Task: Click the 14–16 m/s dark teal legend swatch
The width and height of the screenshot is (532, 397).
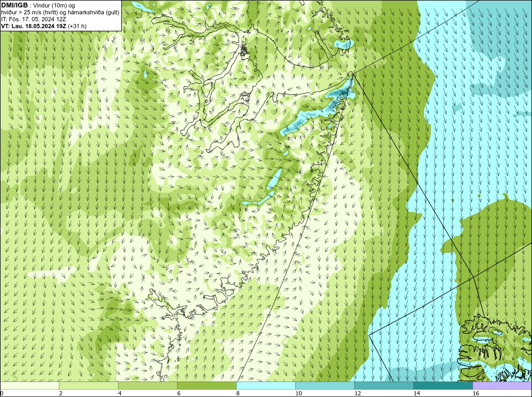Action: [443, 385]
